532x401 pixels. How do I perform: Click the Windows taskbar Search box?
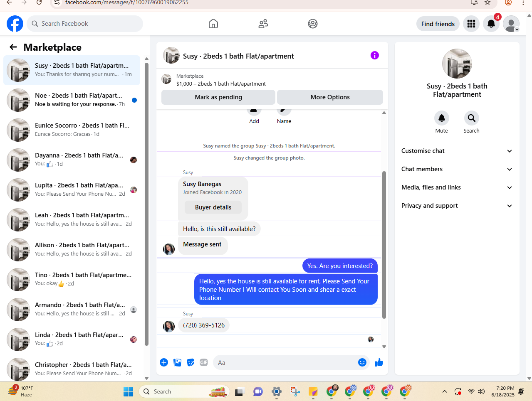[184, 391]
